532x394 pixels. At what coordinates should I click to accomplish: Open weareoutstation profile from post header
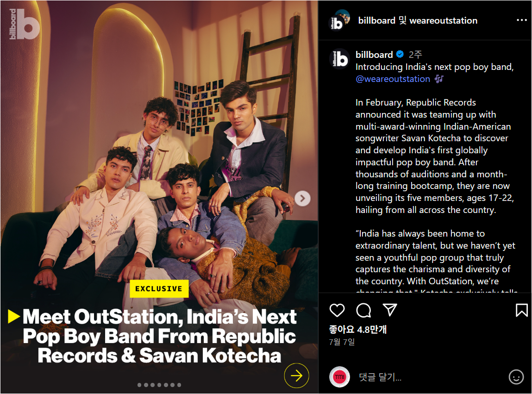tap(443, 21)
